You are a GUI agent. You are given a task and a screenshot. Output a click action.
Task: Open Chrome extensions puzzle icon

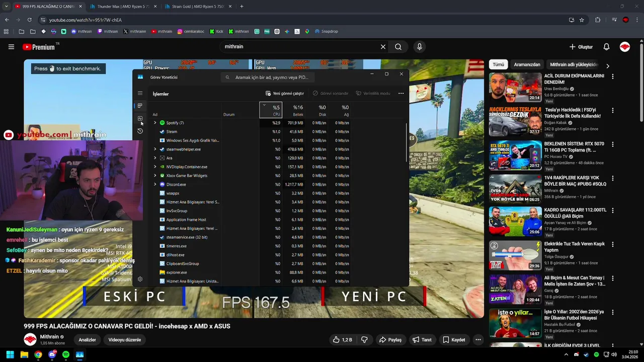[x=598, y=20]
